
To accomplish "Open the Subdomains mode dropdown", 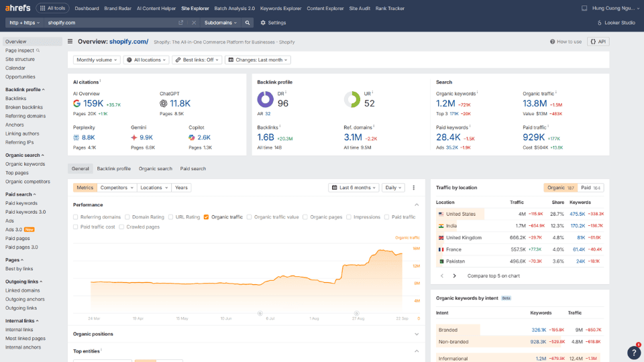I will [x=221, y=23].
